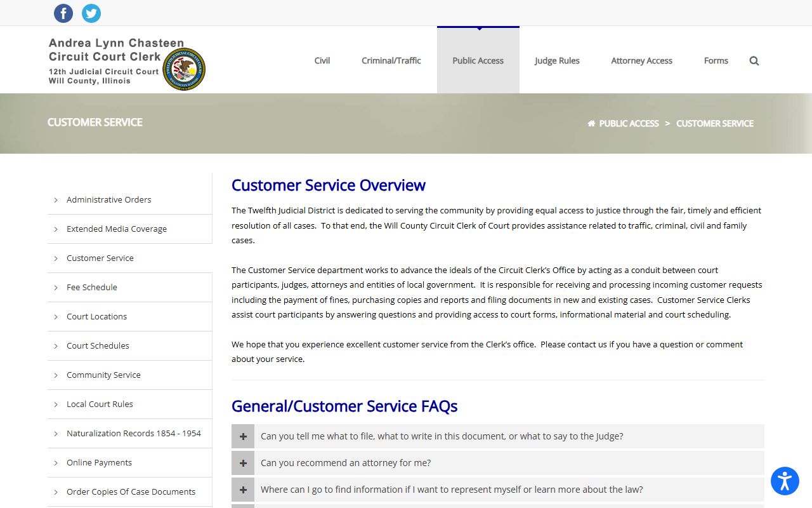Open the Forms menu
The height and width of the screenshot is (508, 812).
[716, 61]
